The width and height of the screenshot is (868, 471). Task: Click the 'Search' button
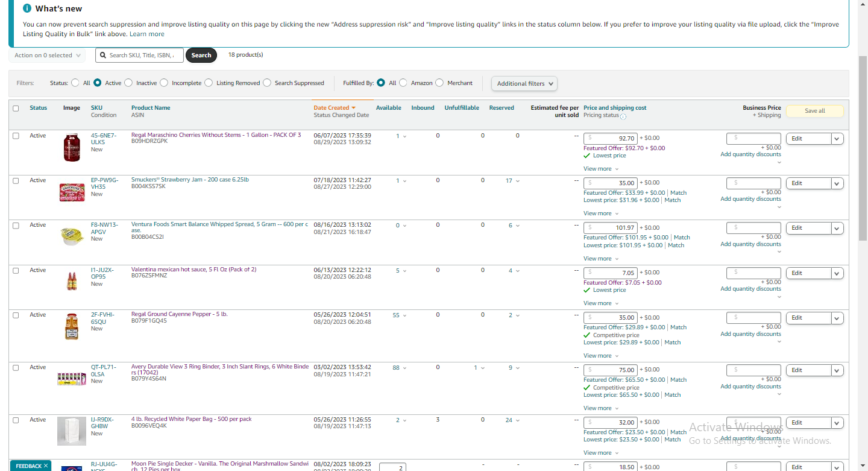click(201, 55)
